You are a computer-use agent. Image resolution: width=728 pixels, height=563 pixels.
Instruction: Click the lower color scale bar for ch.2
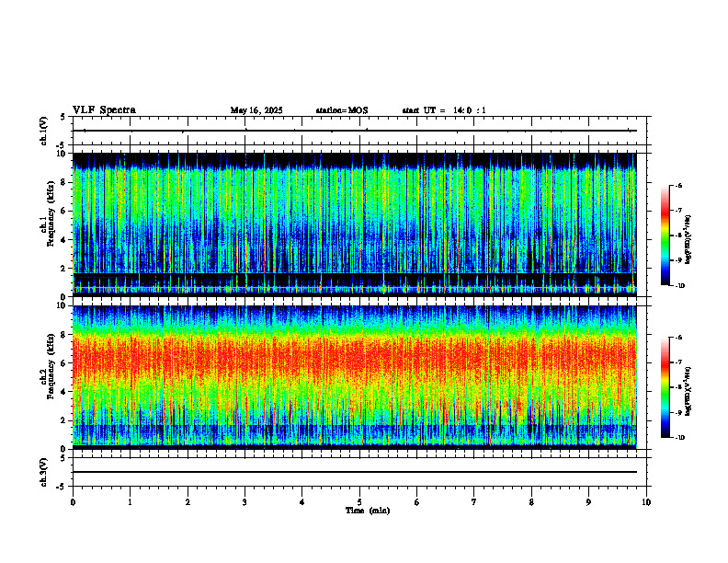pyautogui.click(x=665, y=387)
